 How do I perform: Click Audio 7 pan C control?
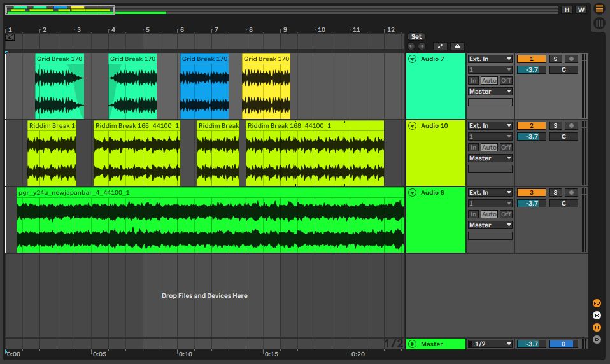[564, 70]
